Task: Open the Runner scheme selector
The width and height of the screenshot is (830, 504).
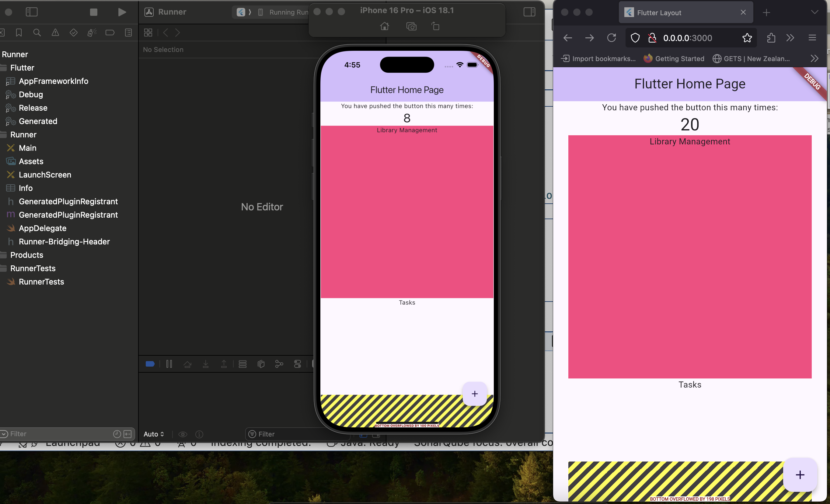Action: (240, 12)
